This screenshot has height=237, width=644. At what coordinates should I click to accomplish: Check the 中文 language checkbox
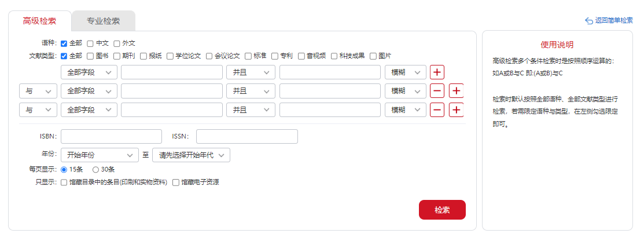tap(90, 43)
